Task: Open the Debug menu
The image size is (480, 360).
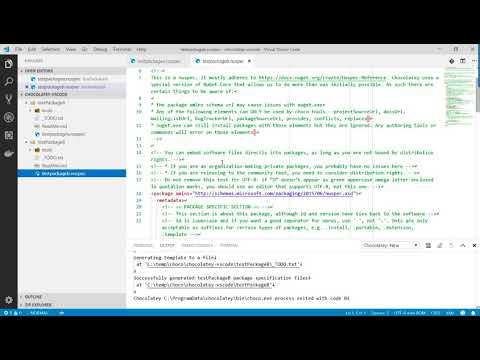Action: [x=100, y=49]
